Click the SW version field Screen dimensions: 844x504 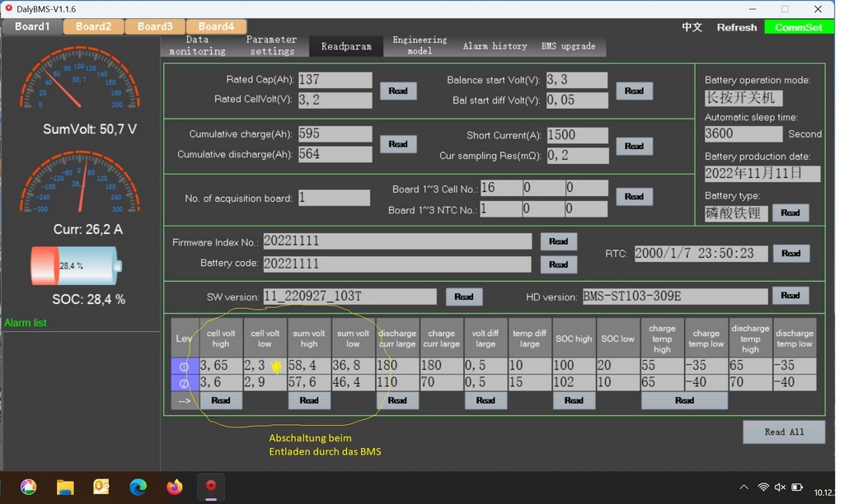(x=349, y=297)
